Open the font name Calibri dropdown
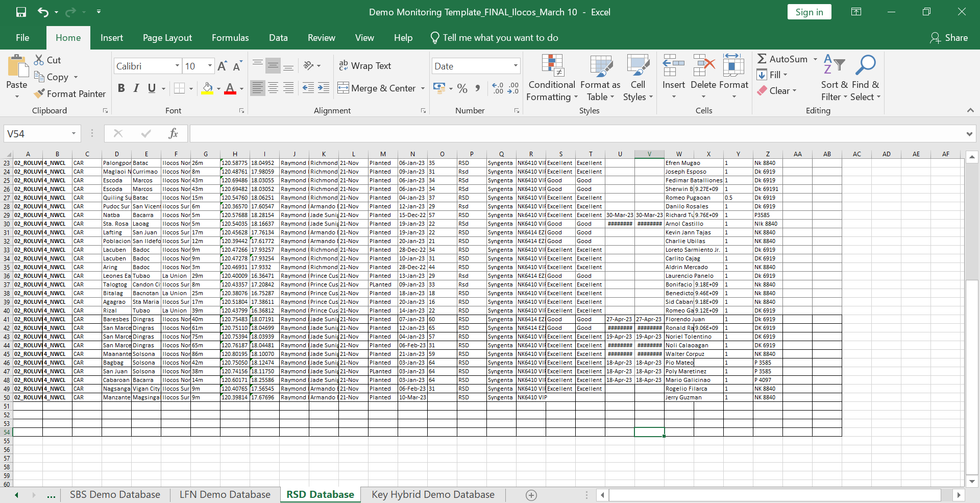Viewport: 980px width, 503px height. (x=177, y=66)
